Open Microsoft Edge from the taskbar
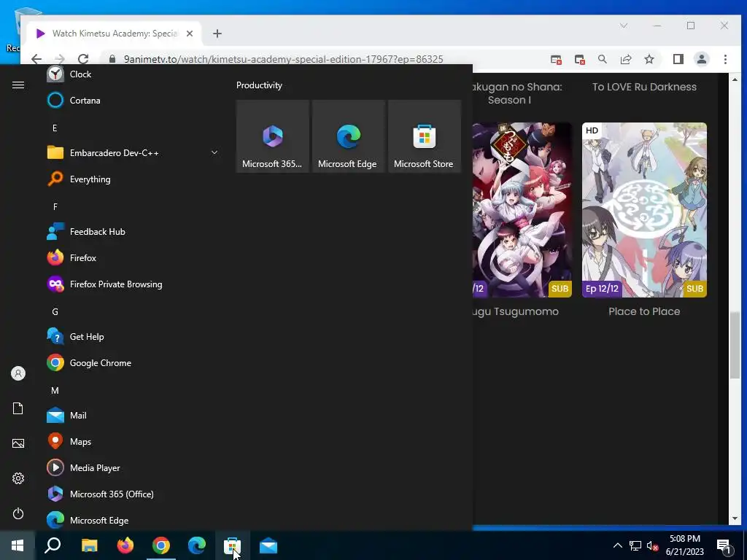The height and width of the screenshot is (560, 747). (197, 545)
